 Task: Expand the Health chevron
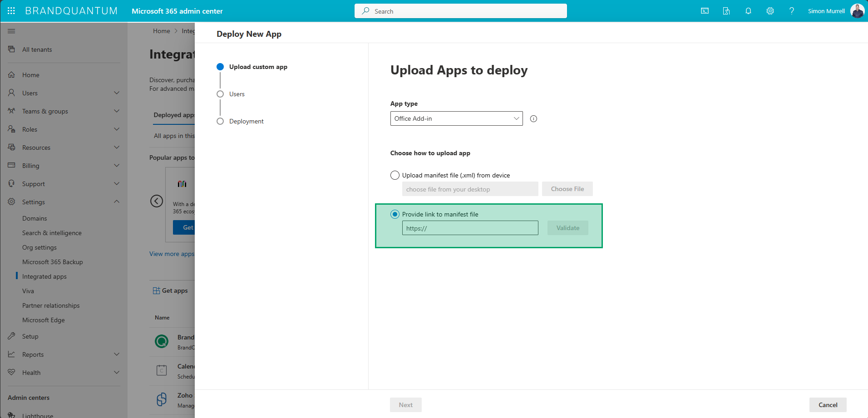point(117,372)
